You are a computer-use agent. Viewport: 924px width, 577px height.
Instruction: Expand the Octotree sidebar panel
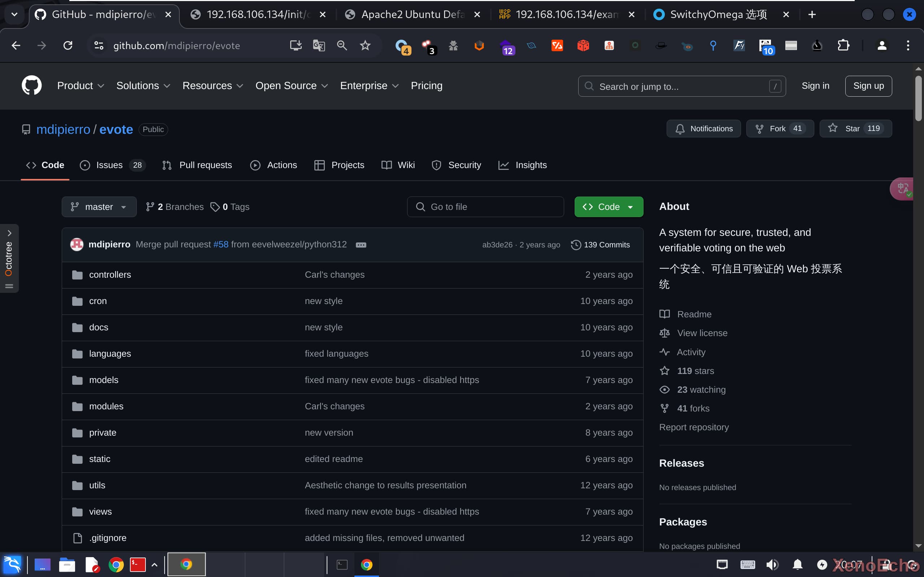point(9,233)
